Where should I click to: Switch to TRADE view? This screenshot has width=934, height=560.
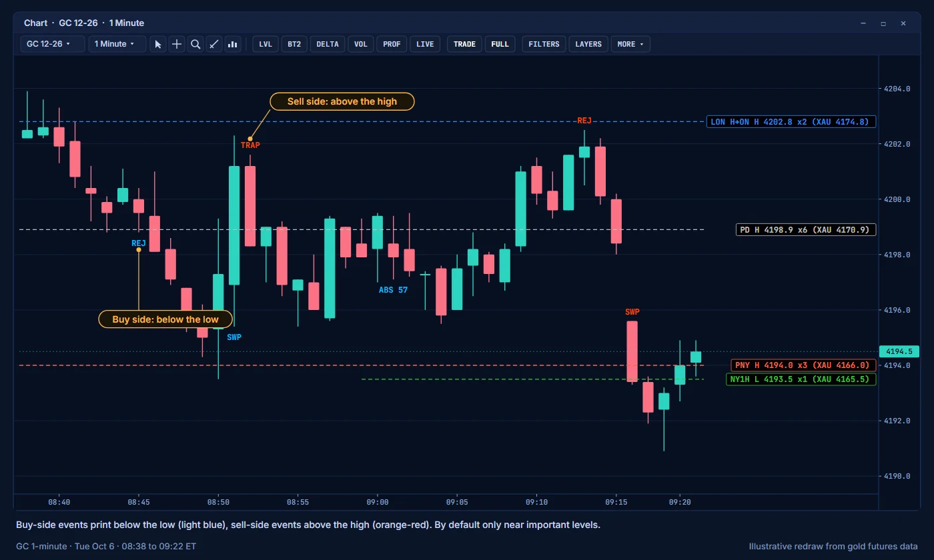tap(464, 44)
